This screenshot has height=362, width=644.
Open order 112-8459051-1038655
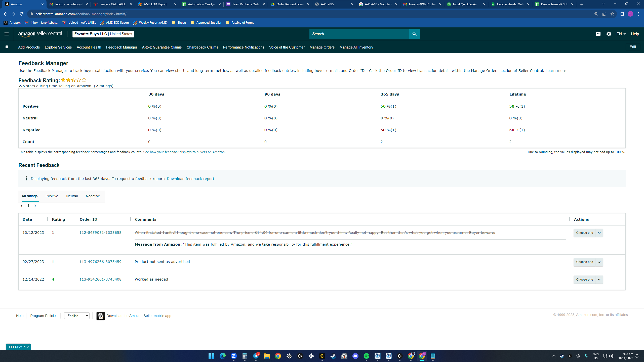point(100,233)
